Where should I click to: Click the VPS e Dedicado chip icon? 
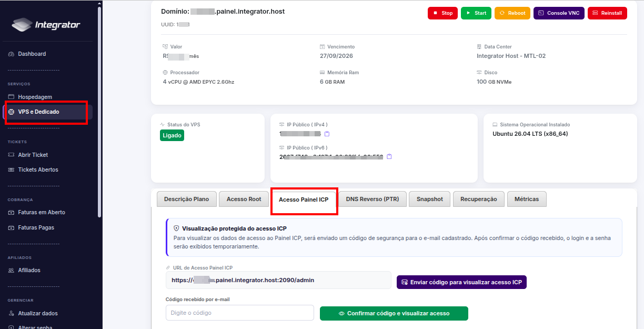12,112
